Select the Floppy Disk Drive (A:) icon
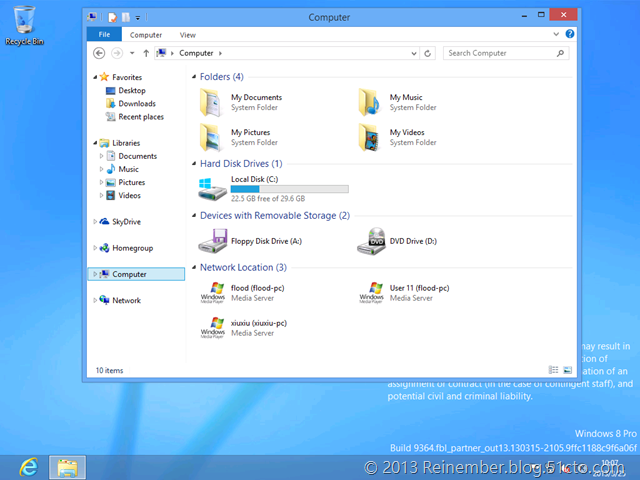640x480 pixels. pyautogui.click(x=213, y=241)
